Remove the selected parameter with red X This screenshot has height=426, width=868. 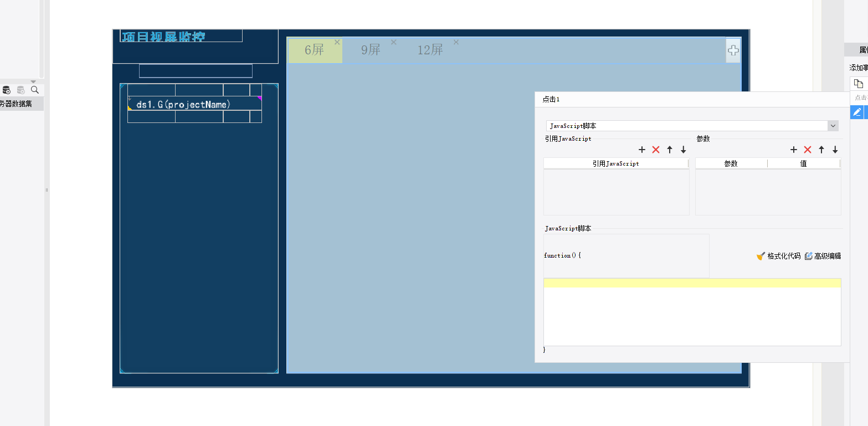pyautogui.click(x=808, y=150)
